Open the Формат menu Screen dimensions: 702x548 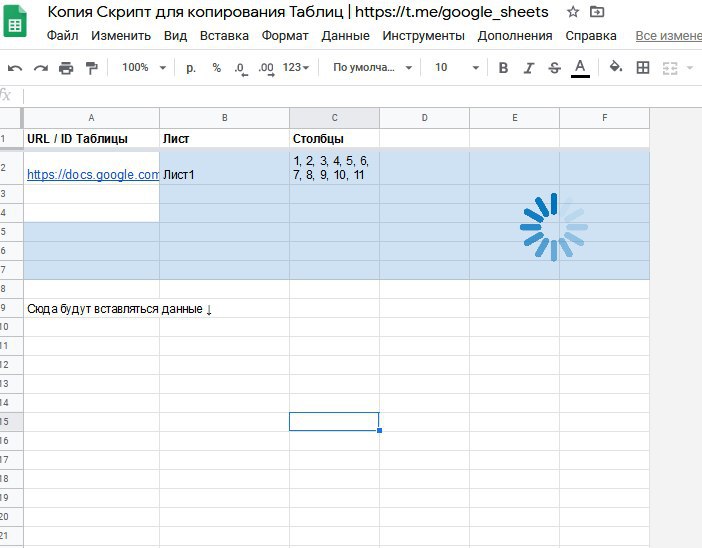(285, 36)
